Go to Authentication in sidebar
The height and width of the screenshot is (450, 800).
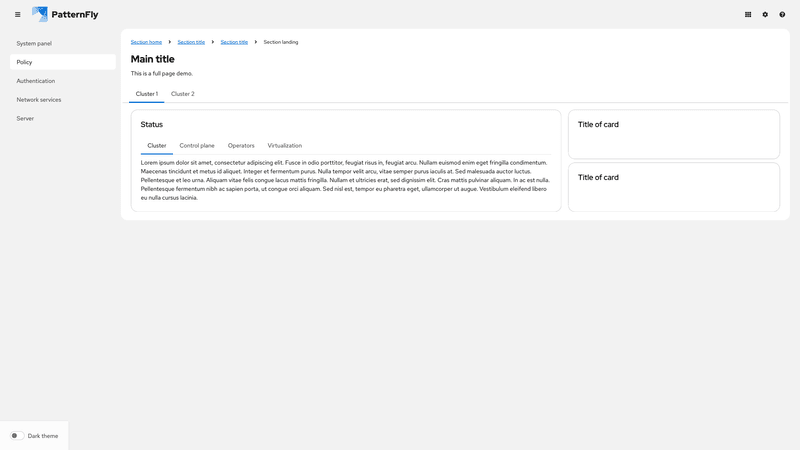point(36,81)
